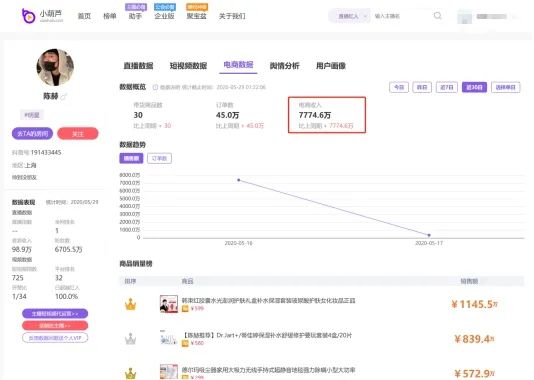Click the red 关注 follow button
The width and height of the screenshot is (534, 380).
click(78, 134)
